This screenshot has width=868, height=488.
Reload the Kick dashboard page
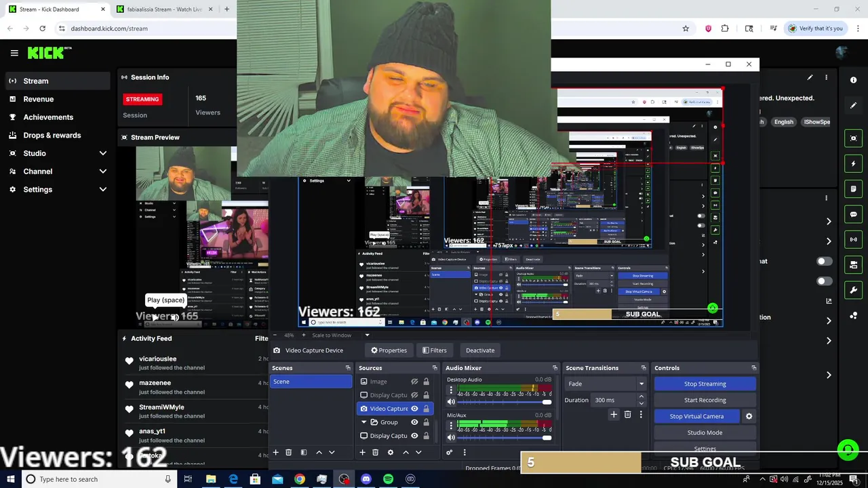42,28
